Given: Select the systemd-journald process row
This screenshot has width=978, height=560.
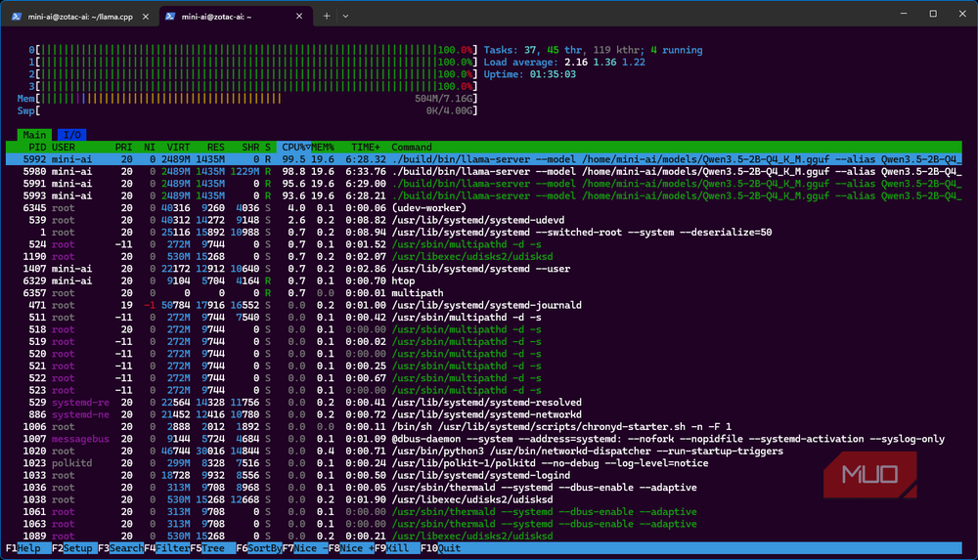Looking at the screenshot, I should (x=483, y=305).
